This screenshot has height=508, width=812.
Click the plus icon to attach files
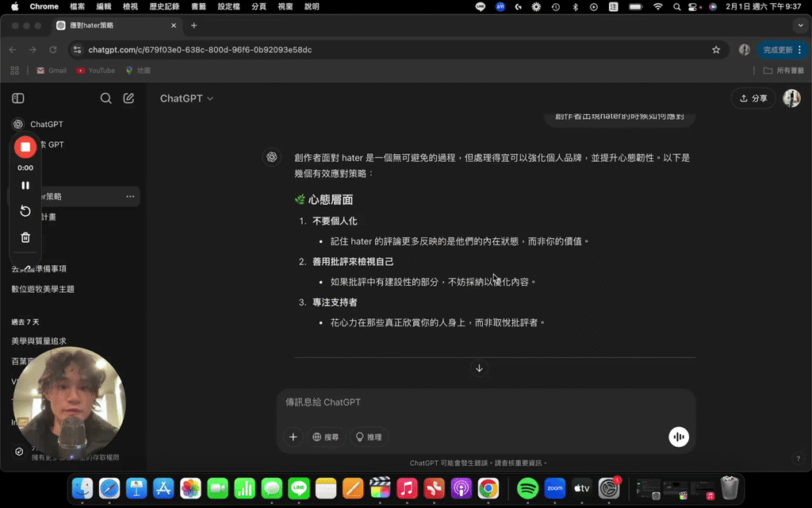[x=293, y=437]
